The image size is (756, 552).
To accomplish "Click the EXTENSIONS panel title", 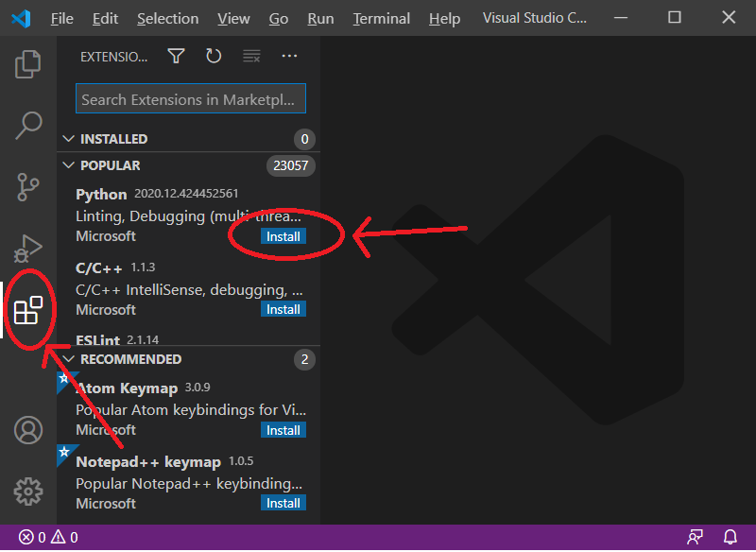I will [113, 57].
